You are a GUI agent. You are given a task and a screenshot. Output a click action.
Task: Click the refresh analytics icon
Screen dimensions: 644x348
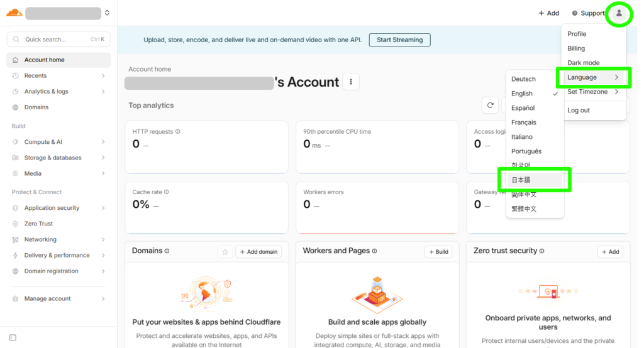point(490,106)
